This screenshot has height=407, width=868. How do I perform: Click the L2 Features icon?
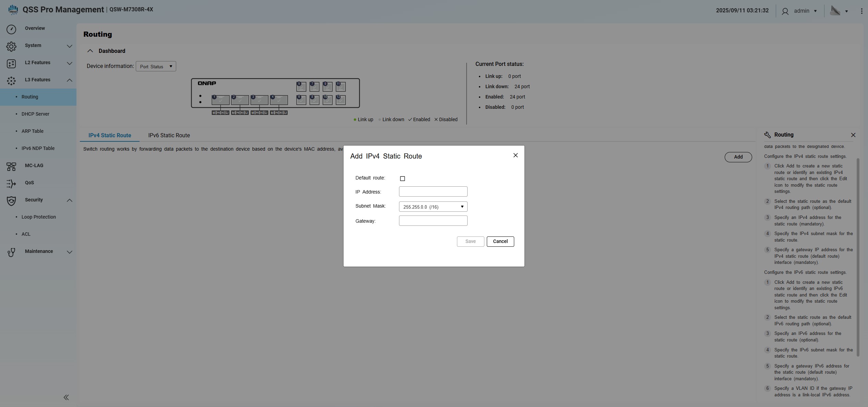pos(11,63)
